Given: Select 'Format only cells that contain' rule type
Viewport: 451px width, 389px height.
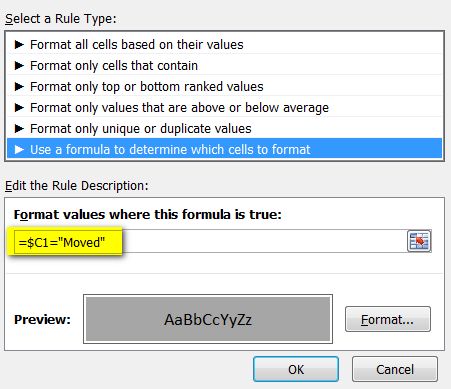Looking at the screenshot, I should tap(224, 65).
